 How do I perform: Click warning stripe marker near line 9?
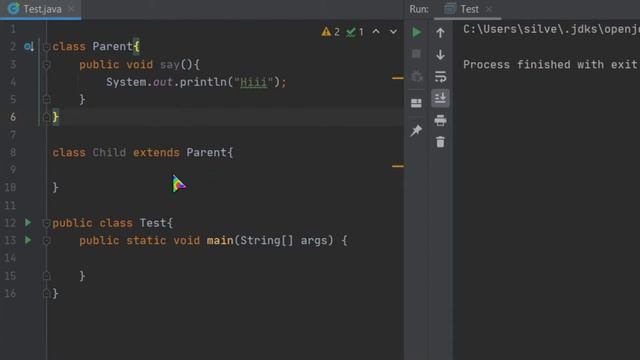tap(398, 166)
